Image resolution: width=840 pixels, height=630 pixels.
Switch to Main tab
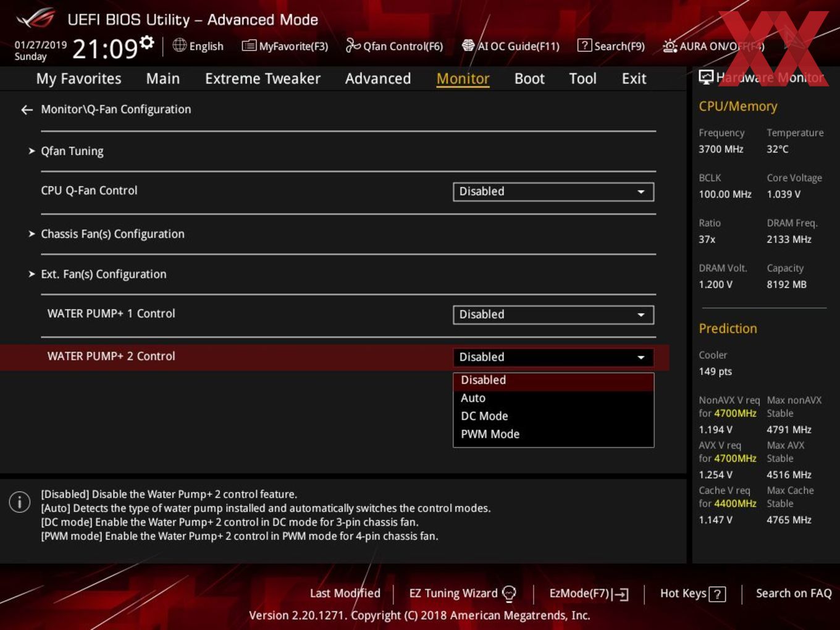click(163, 79)
